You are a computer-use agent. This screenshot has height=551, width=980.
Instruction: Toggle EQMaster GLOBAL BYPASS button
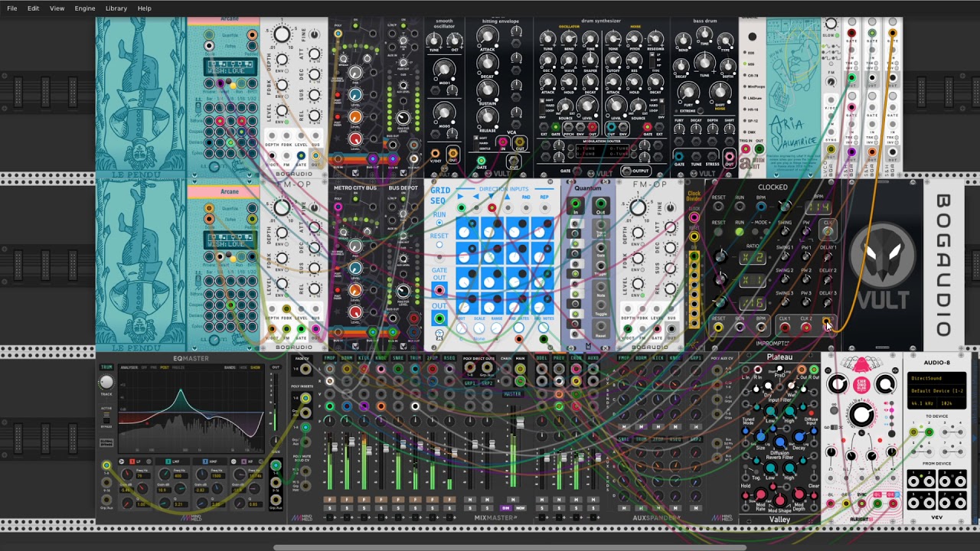tap(106, 443)
